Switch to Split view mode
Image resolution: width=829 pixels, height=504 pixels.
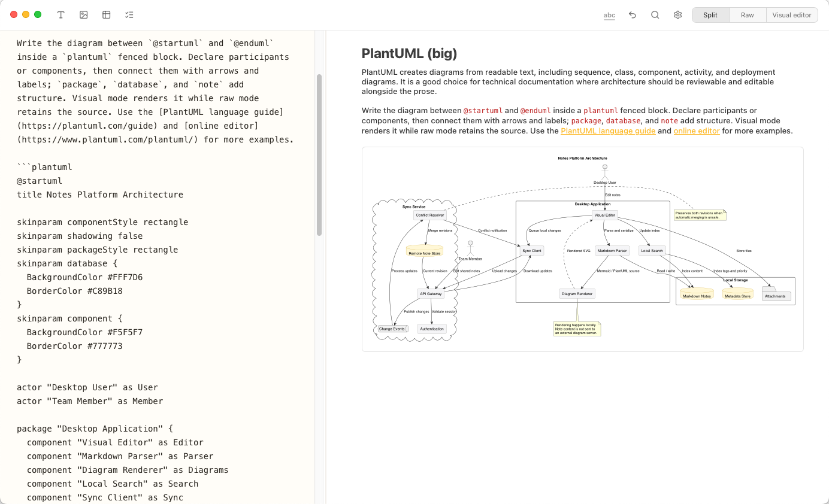[x=710, y=15]
